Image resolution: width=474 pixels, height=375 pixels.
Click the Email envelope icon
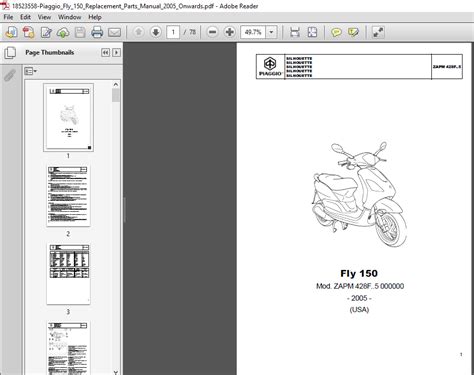click(x=114, y=32)
